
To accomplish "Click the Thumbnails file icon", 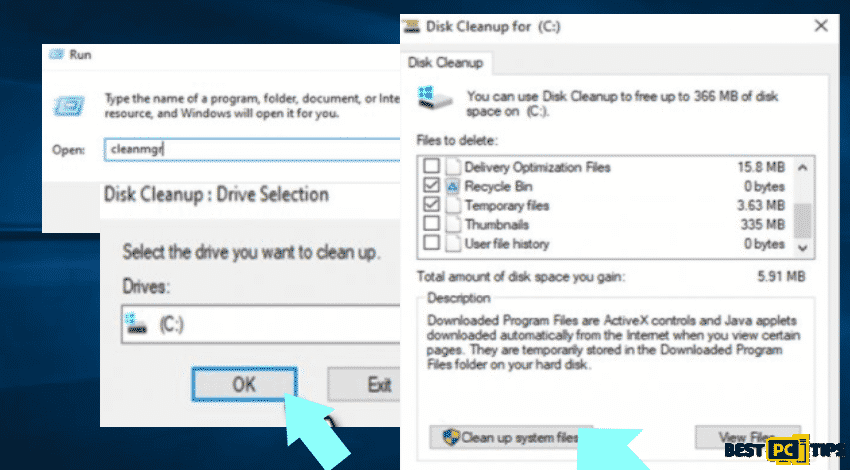I will click(452, 224).
